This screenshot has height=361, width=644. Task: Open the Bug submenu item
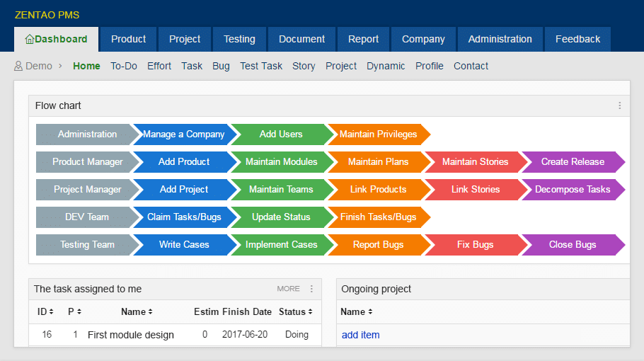click(x=221, y=66)
